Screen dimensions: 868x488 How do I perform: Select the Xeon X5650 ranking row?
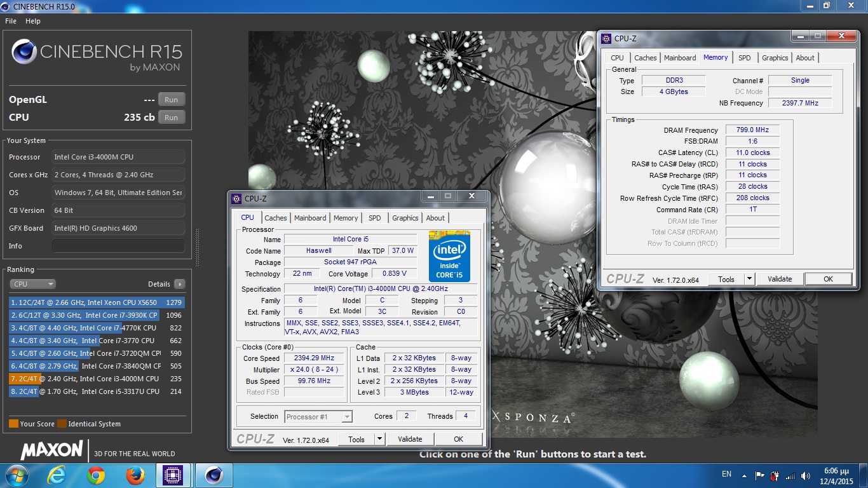pos(97,302)
